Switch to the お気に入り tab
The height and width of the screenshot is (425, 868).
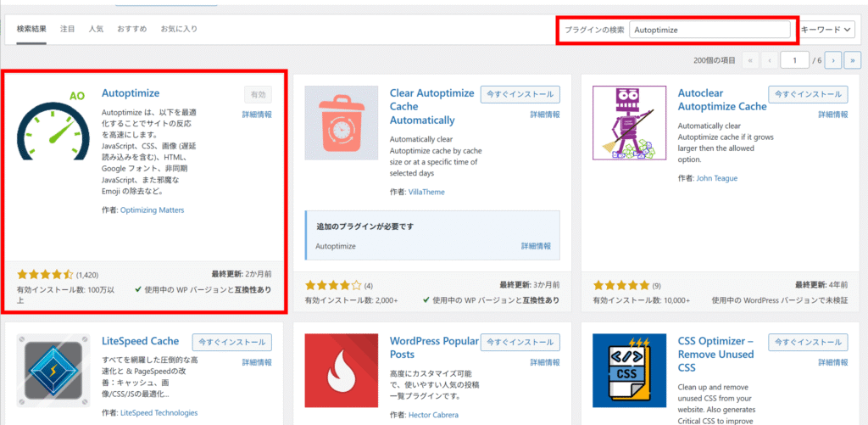point(179,29)
